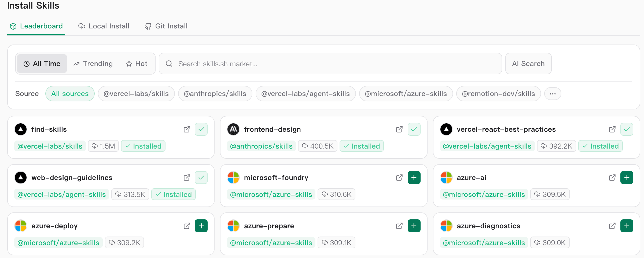644x258 pixels.
Task: Select the All Time ranking option
Action: tap(42, 64)
